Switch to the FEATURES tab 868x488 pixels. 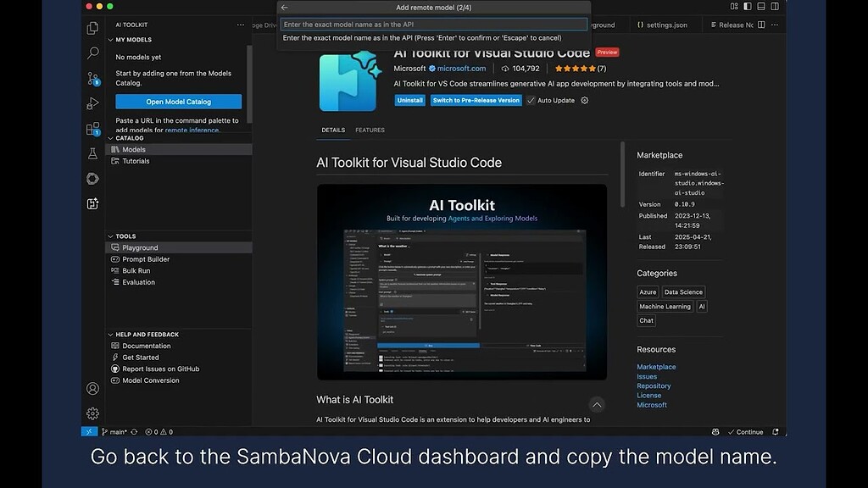point(371,130)
